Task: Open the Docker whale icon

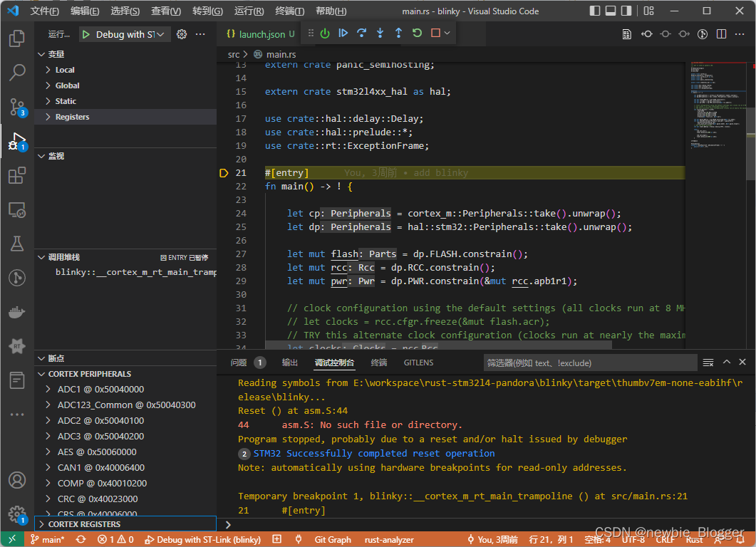Action: point(17,312)
